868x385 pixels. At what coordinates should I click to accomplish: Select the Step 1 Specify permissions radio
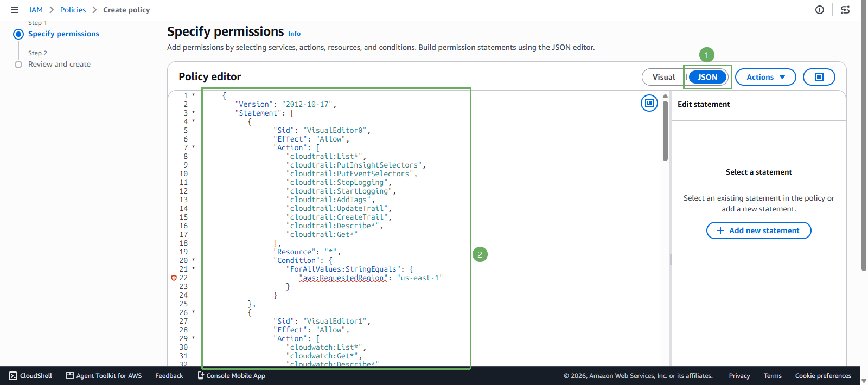pyautogui.click(x=18, y=34)
